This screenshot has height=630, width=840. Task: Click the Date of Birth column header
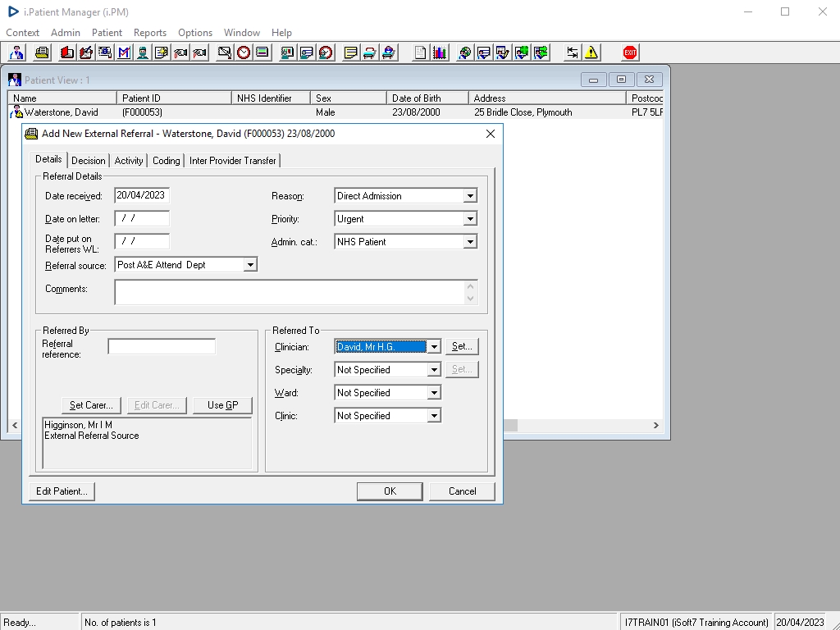point(427,98)
